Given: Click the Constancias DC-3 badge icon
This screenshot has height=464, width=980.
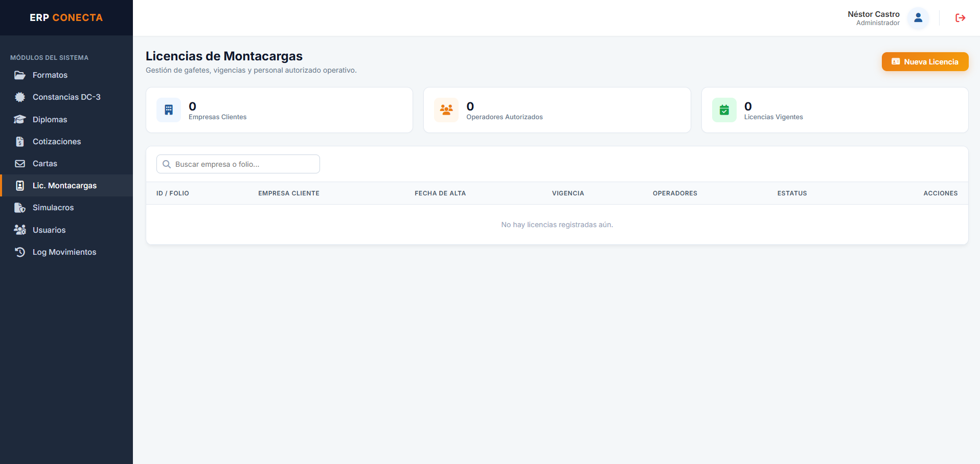Looking at the screenshot, I should pyautogui.click(x=20, y=97).
